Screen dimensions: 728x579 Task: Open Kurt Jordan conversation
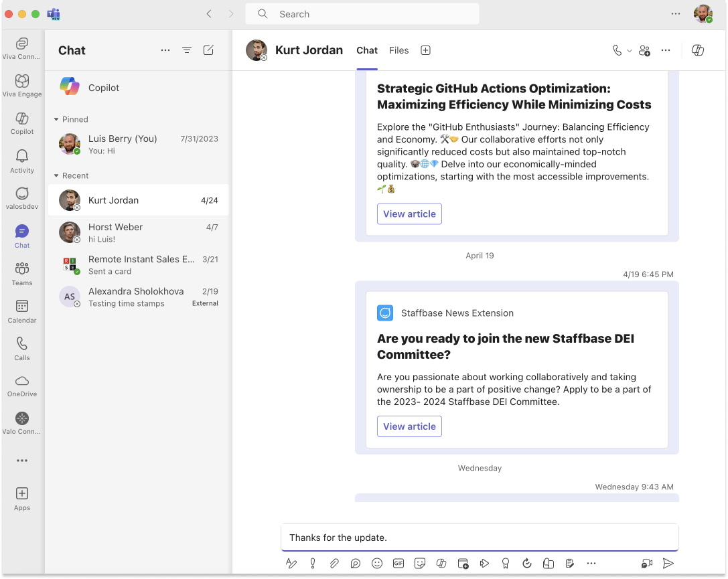click(x=139, y=200)
